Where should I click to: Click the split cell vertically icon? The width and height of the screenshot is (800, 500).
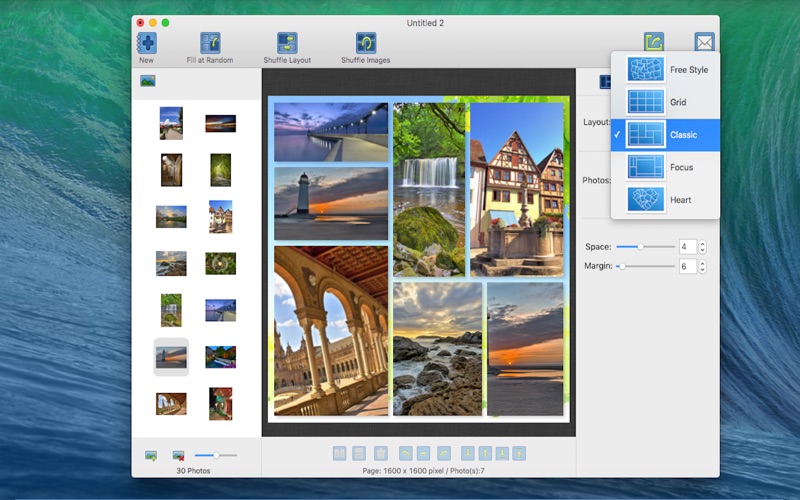coord(340,453)
